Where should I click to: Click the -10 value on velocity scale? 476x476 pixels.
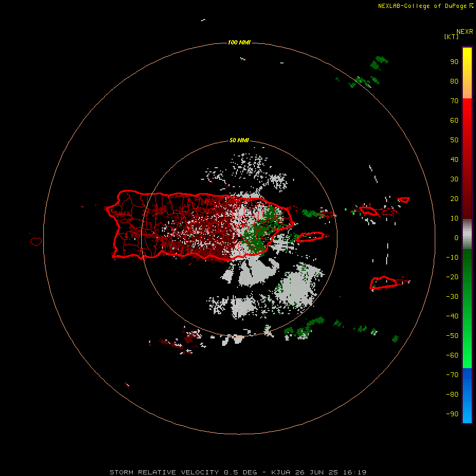click(x=452, y=258)
